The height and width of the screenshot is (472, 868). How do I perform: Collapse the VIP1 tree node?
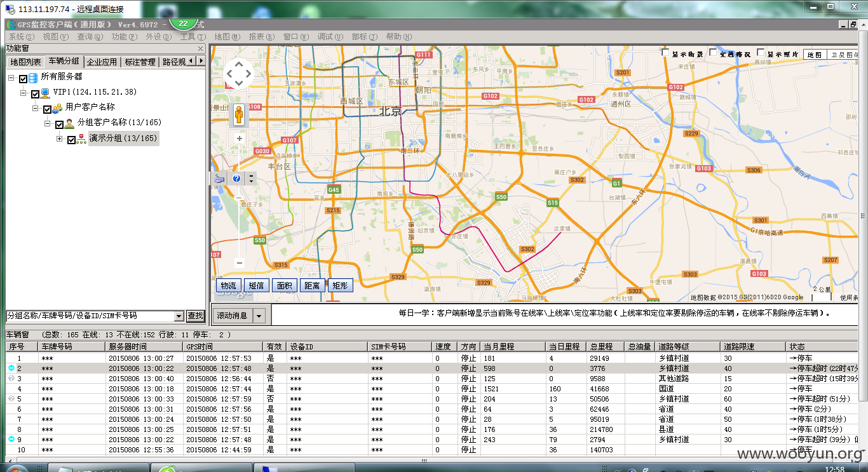24,93
